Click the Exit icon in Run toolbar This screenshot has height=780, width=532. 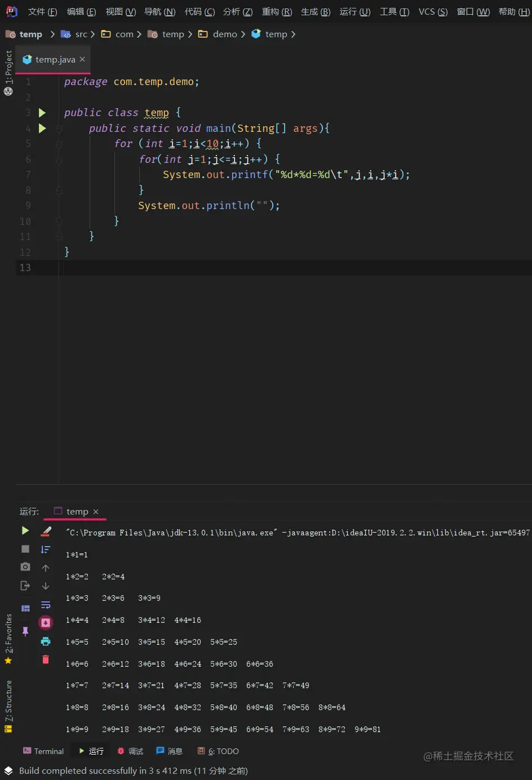pyautogui.click(x=25, y=586)
